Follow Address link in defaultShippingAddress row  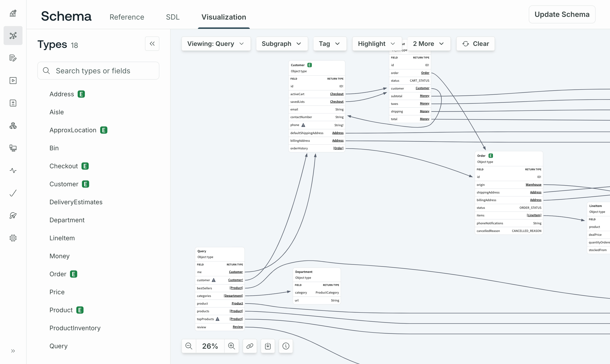click(338, 133)
